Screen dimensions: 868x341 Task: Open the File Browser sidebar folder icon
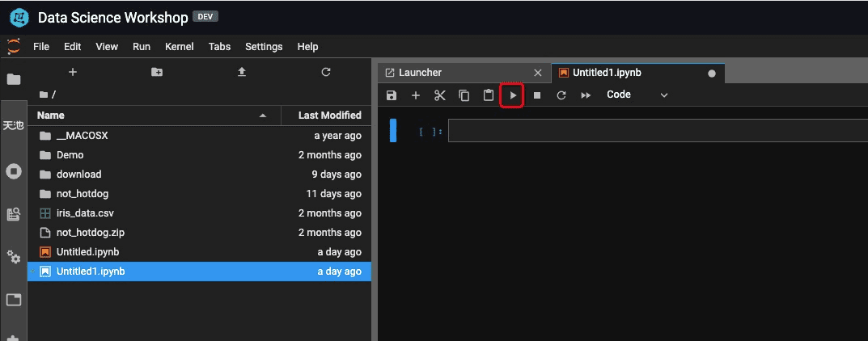pyautogui.click(x=14, y=79)
